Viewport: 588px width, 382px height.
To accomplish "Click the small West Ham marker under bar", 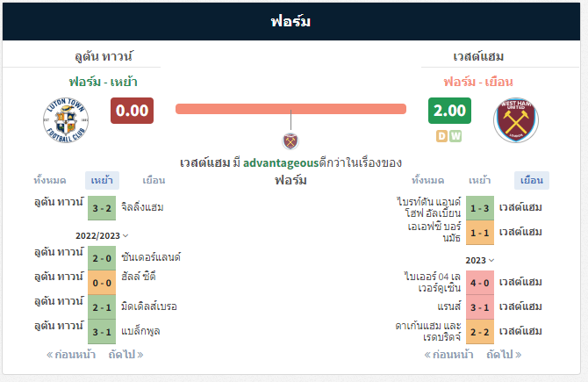I will [290, 141].
